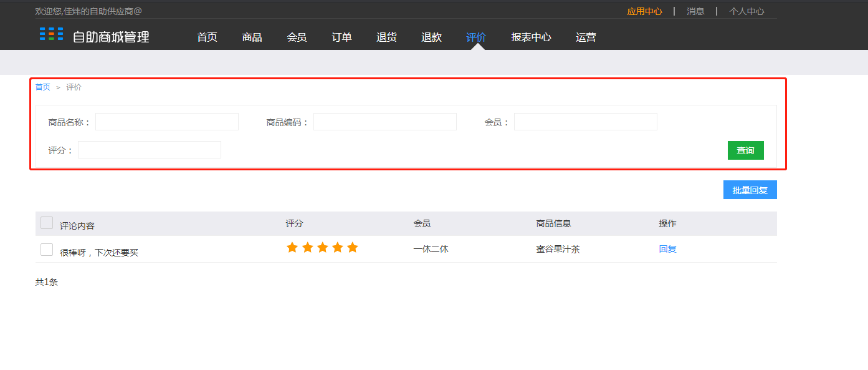Select the 退款 navigation tab
Viewport: 868px width, 370px height.
click(431, 37)
